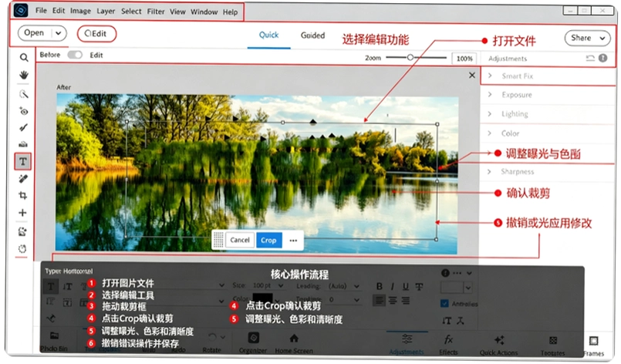This screenshot has height=364, width=621.
Task: Select the brush tool below the eye icon
Action: (x=24, y=127)
